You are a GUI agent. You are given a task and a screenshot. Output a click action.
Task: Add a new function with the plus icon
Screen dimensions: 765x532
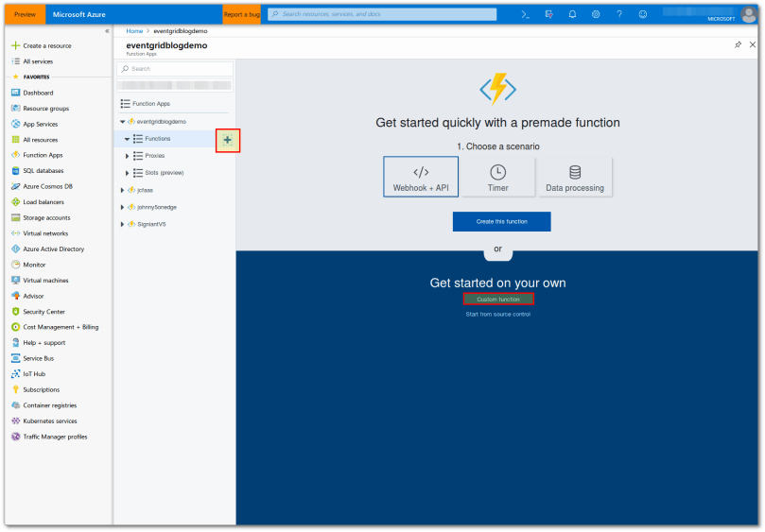click(x=227, y=140)
